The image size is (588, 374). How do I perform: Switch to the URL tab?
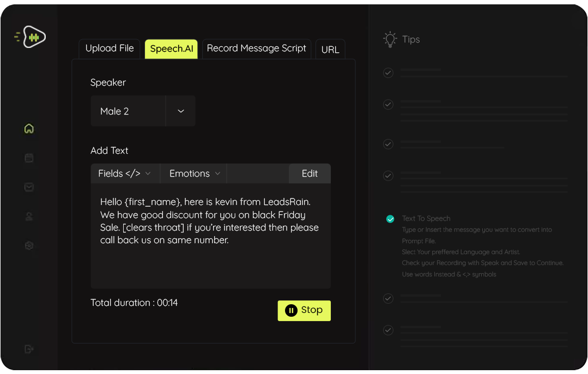330,49
